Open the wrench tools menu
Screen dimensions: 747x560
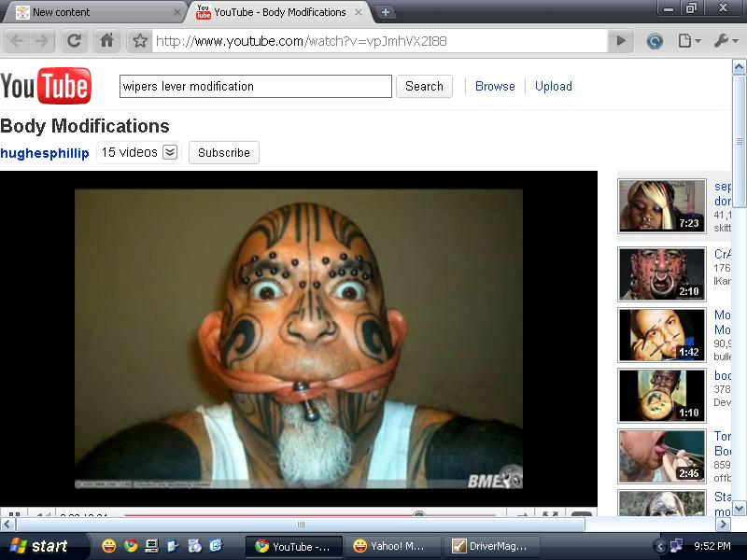pyautogui.click(x=726, y=41)
